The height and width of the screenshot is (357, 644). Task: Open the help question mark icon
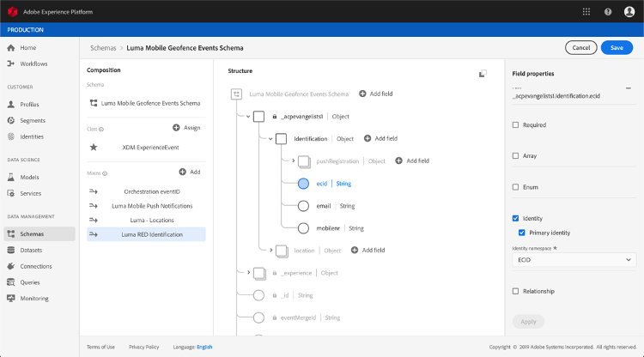[x=608, y=12]
